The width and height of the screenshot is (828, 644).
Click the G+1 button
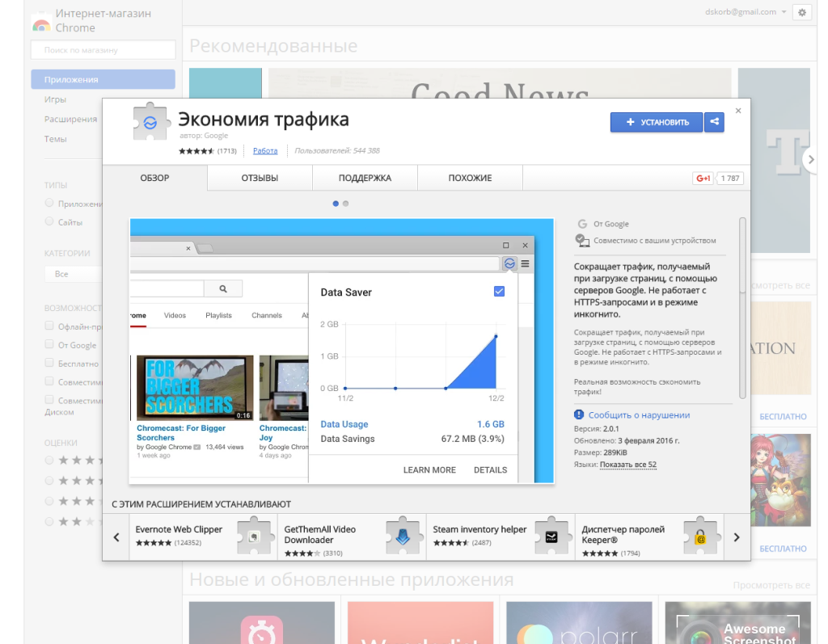703,179
